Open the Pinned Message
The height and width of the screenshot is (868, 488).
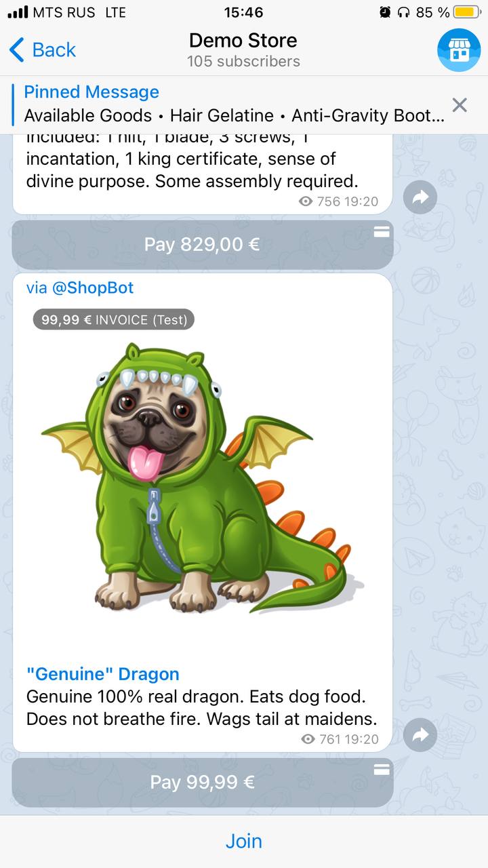(234, 104)
